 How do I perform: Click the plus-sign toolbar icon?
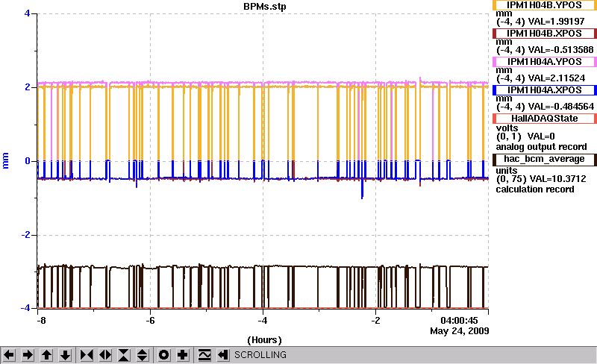click(183, 355)
